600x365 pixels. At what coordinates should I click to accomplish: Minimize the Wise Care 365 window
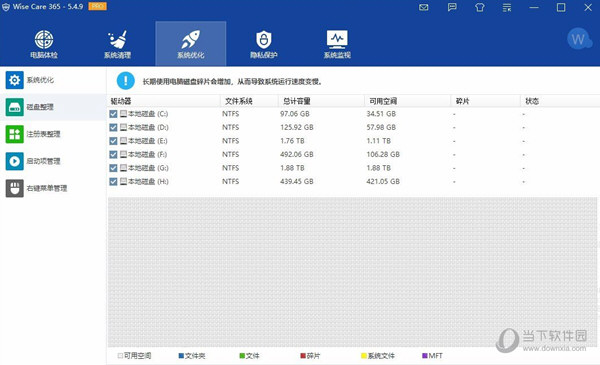534,8
